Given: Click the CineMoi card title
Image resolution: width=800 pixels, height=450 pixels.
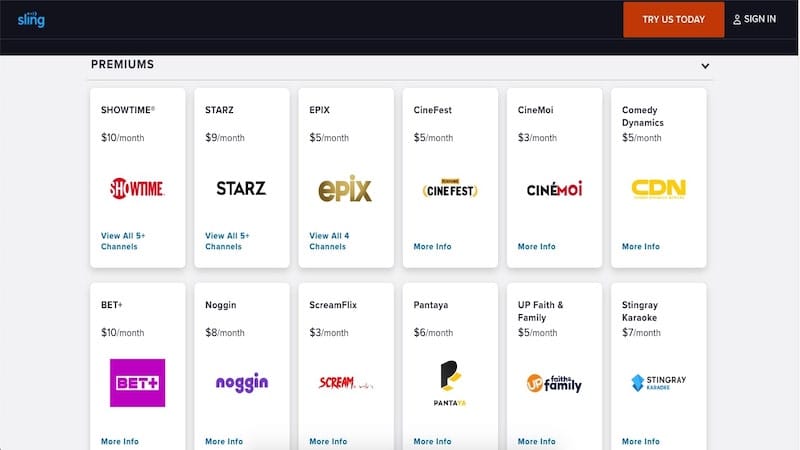Looking at the screenshot, I should pos(535,110).
